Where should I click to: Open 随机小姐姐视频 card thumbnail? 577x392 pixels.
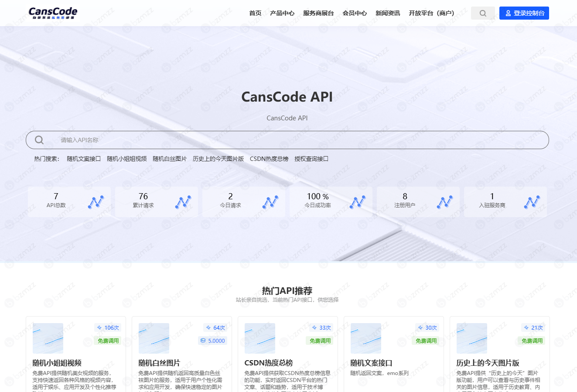[48, 338]
